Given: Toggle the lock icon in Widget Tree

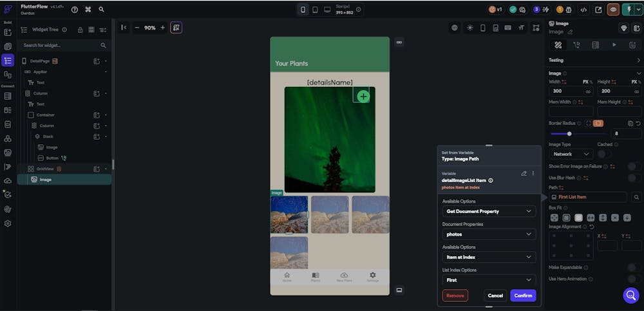Looking at the screenshot, I should coord(80,30).
